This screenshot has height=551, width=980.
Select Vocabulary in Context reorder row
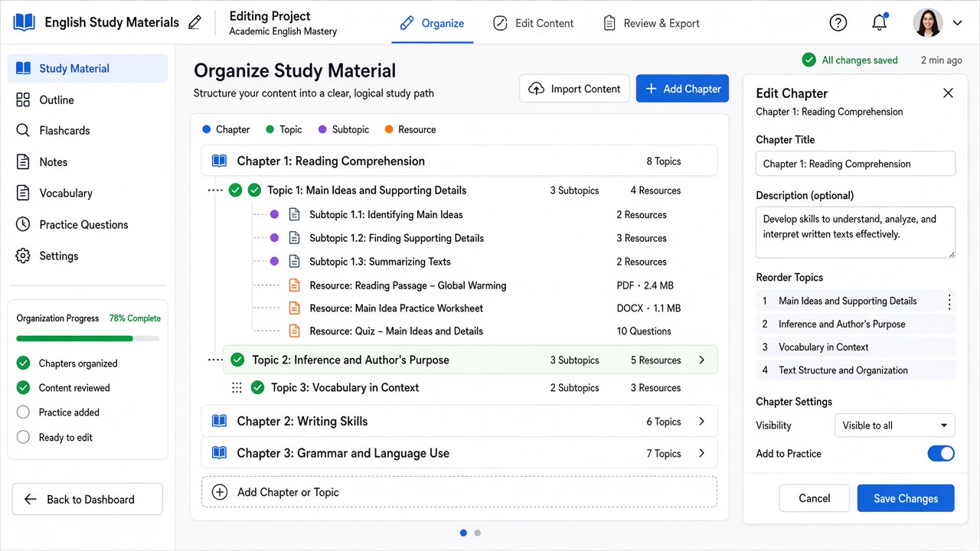pyautogui.click(x=855, y=347)
